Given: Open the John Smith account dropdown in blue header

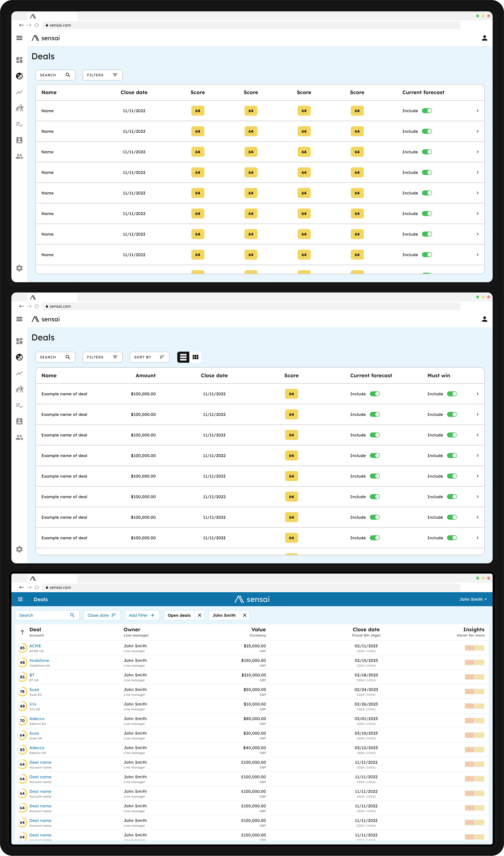Looking at the screenshot, I should tap(473, 599).
